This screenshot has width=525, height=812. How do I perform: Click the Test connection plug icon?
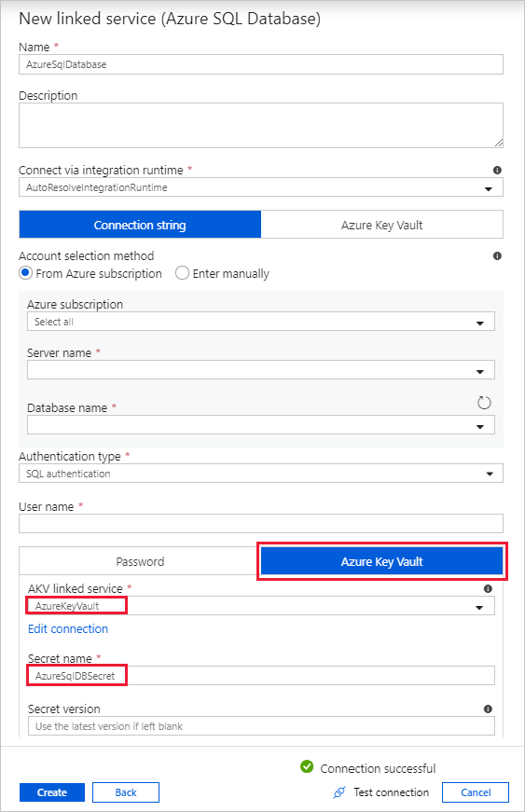pyautogui.click(x=339, y=792)
